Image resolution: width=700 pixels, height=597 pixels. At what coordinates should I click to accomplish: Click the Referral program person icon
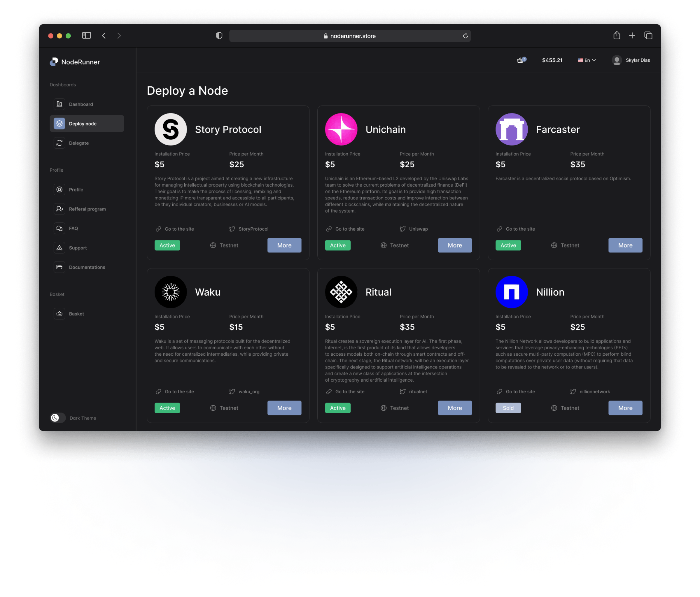tap(60, 209)
